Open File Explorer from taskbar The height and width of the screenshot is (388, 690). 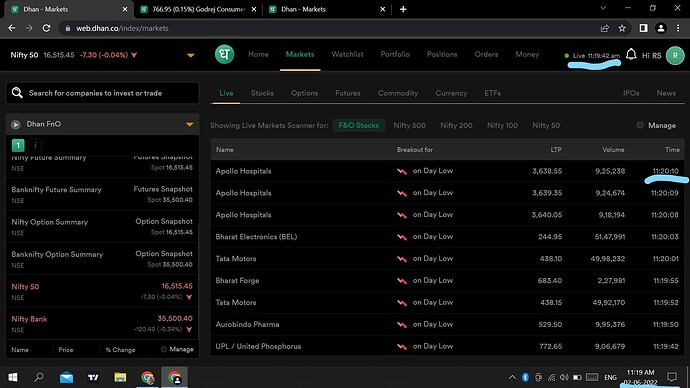pyautogui.click(x=120, y=377)
